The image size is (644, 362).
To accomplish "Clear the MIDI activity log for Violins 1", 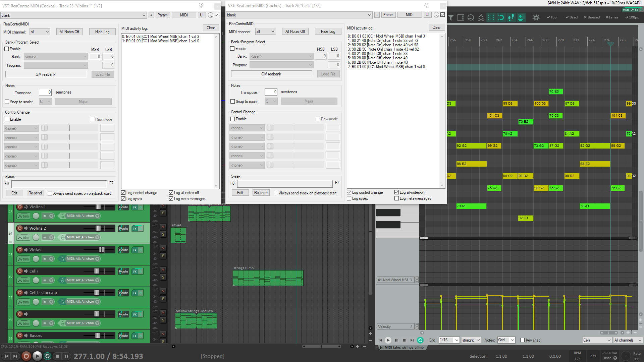I will 211,28.
